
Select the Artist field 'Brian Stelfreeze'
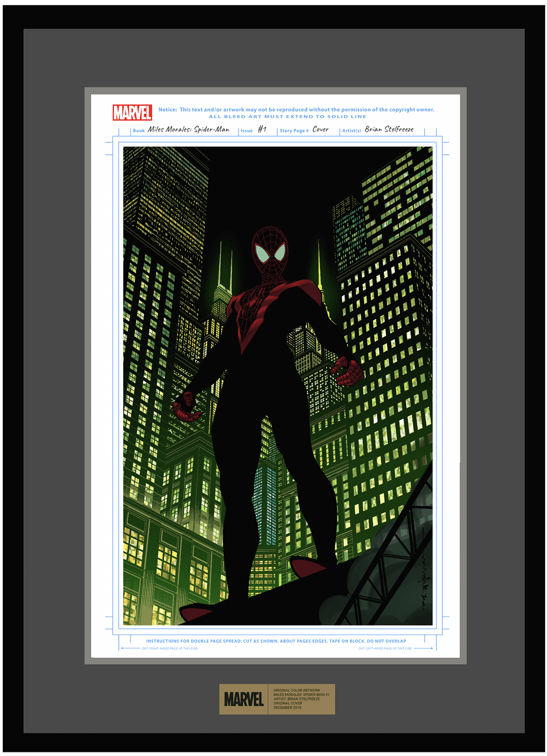click(x=389, y=129)
